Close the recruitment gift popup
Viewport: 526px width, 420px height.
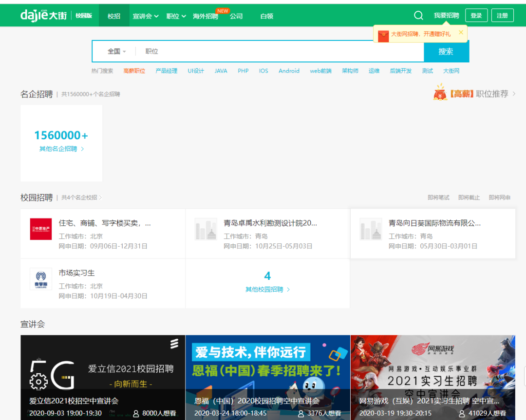461,32
